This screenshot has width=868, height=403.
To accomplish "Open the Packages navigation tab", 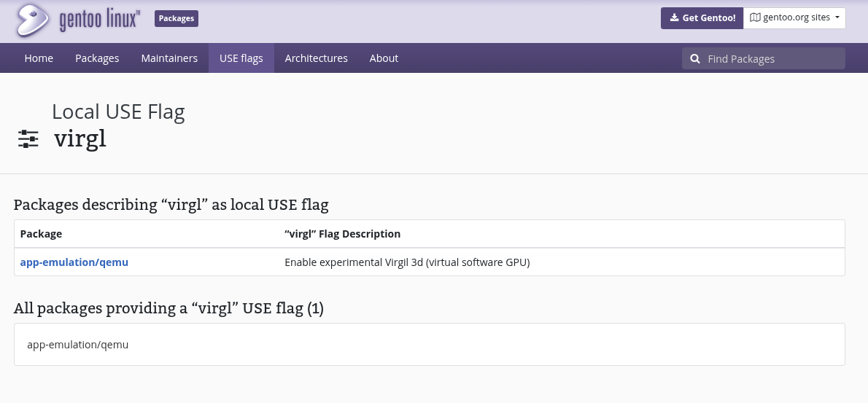I will [97, 58].
